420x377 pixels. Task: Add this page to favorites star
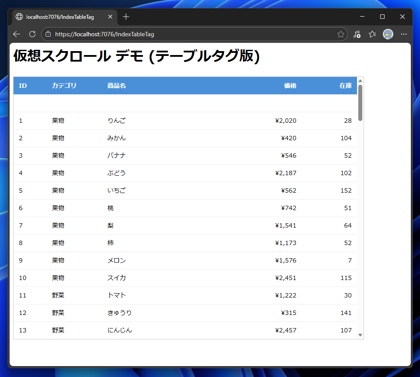(x=340, y=34)
